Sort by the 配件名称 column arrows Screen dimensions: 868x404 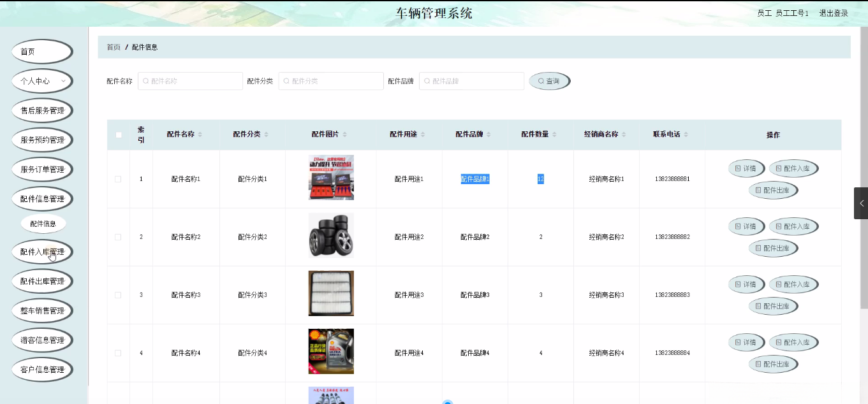click(x=200, y=134)
